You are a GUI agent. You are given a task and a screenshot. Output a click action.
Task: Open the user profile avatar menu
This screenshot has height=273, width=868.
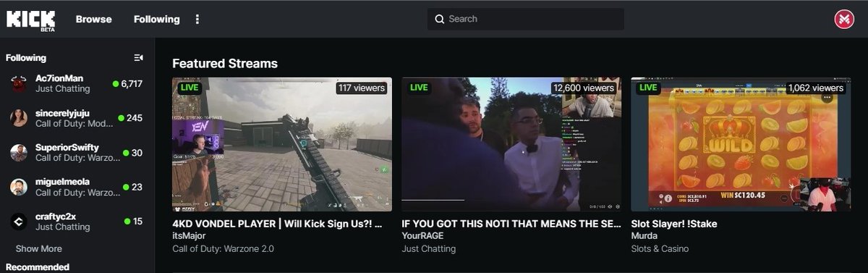(844, 20)
